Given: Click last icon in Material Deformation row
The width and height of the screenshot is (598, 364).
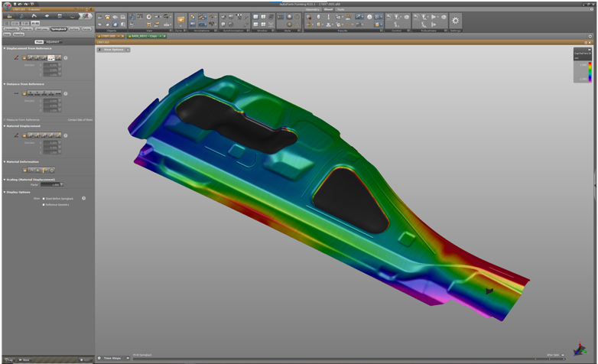Looking at the screenshot, I should coord(52,171).
